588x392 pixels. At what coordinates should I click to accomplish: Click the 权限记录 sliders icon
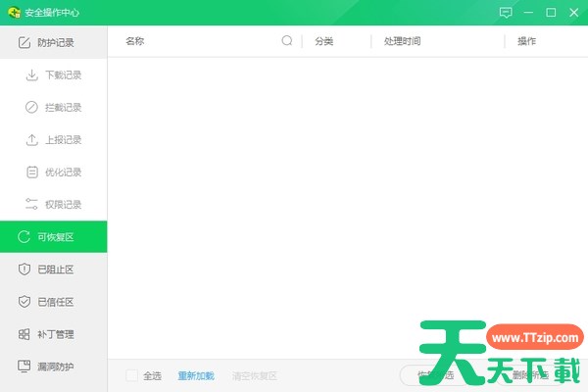[x=31, y=204]
